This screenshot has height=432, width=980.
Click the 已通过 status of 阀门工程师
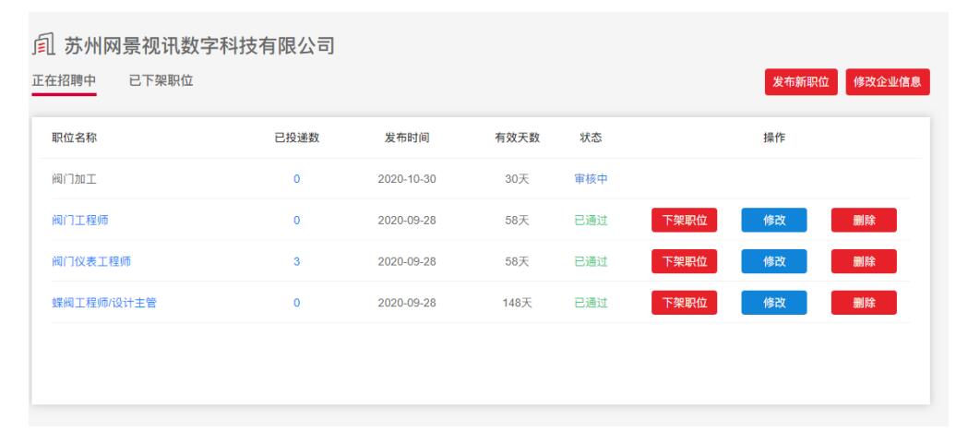[591, 220]
